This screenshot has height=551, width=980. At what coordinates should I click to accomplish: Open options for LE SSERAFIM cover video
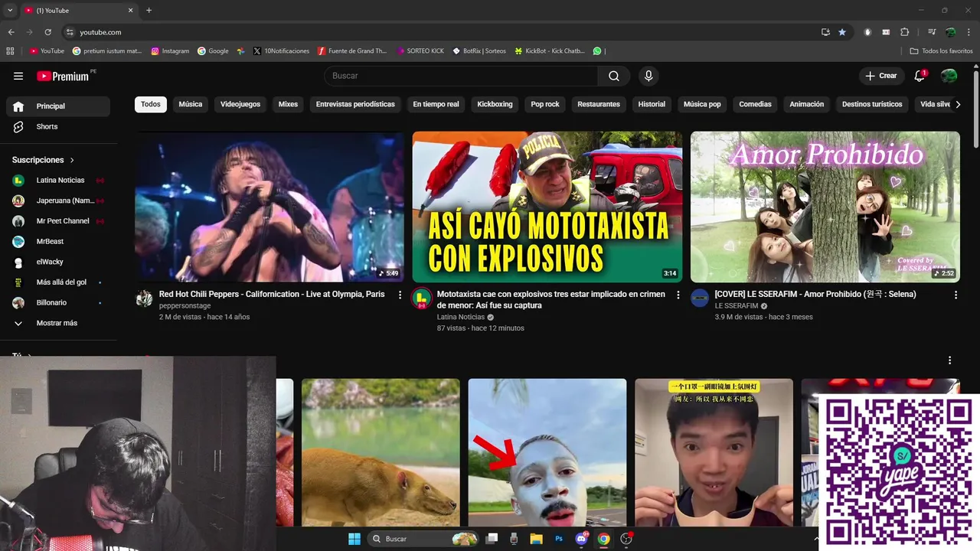pyautogui.click(x=955, y=295)
